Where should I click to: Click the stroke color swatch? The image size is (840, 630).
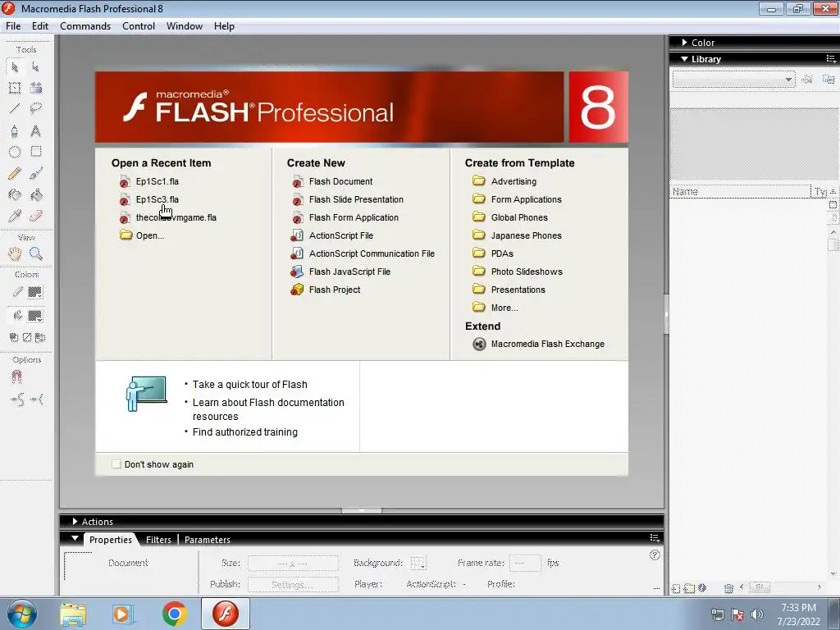click(34, 292)
